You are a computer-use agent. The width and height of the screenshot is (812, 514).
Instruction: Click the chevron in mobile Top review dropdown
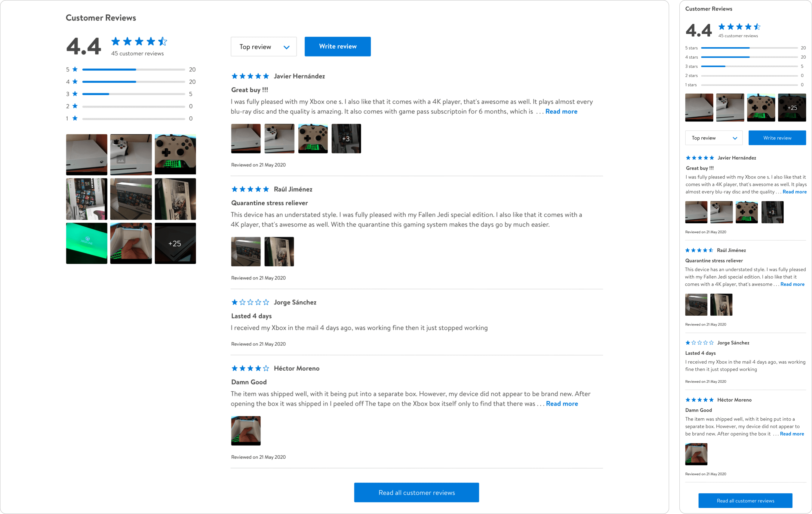[x=735, y=138]
